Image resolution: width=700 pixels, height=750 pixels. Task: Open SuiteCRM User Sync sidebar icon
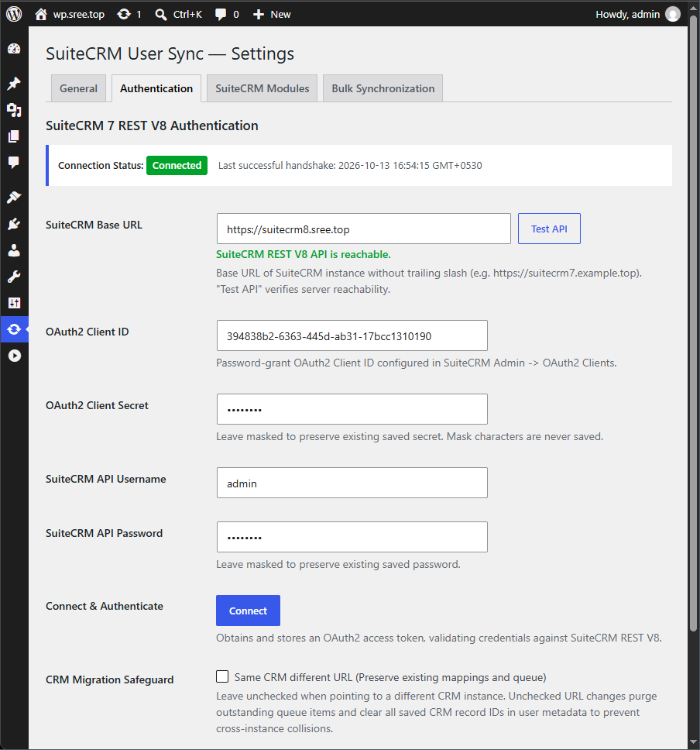[x=14, y=329]
